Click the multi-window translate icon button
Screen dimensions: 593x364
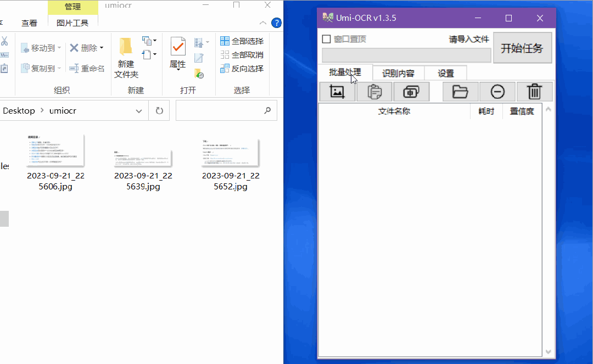(x=411, y=92)
